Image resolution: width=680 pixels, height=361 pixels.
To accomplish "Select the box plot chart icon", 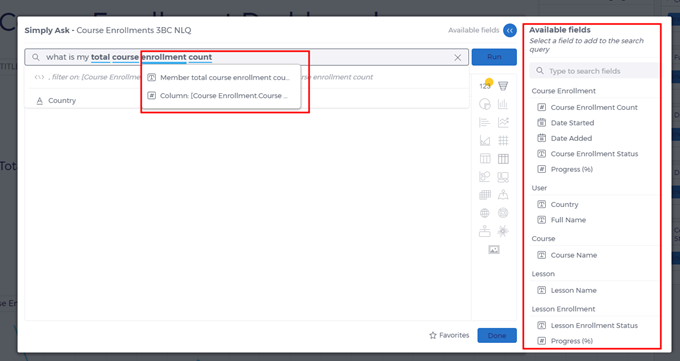I will coord(484,231).
